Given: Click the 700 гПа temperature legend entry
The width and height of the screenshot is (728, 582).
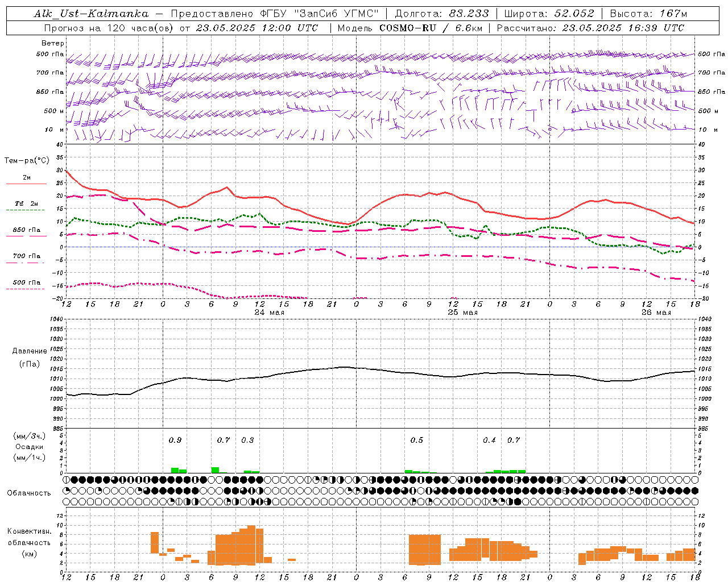Looking at the screenshot, I should (x=27, y=256).
